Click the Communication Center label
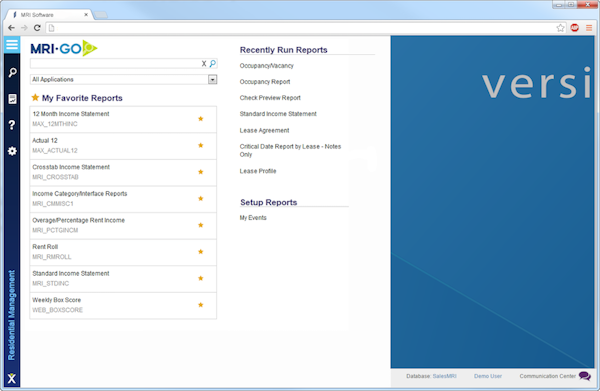This screenshot has width=600, height=391. (x=548, y=376)
